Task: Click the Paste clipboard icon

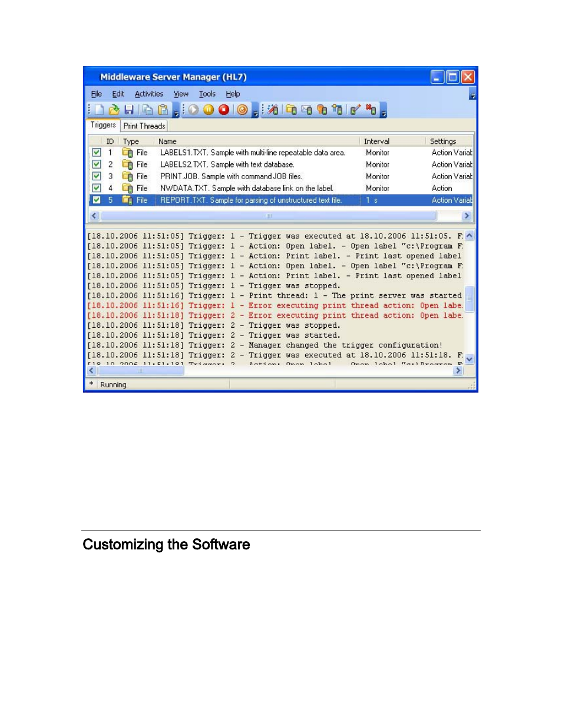Action: pos(163,110)
